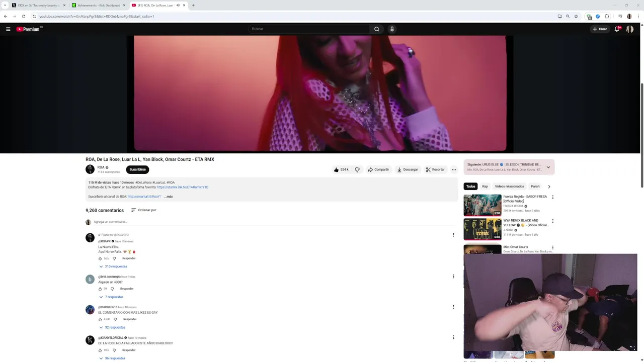Subscribe with the Suscribirse button

point(137,169)
